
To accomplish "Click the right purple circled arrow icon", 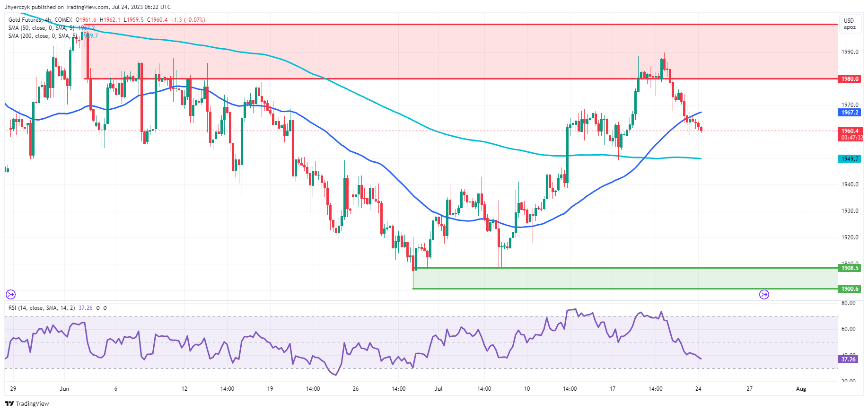I will [764, 295].
